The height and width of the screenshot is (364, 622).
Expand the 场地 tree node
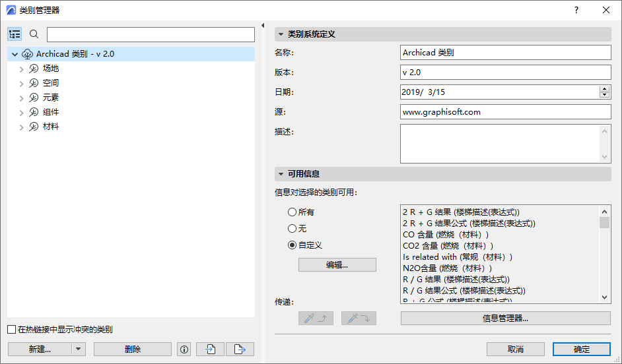tap(21, 69)
